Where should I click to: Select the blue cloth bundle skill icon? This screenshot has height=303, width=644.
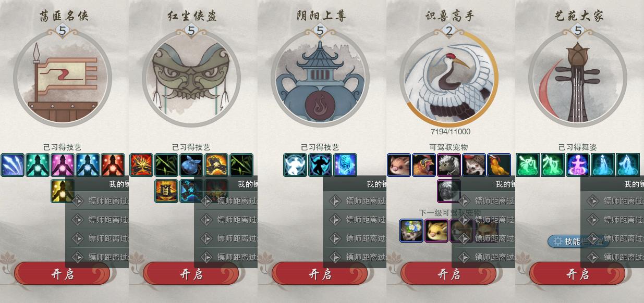tap(191, 165)
